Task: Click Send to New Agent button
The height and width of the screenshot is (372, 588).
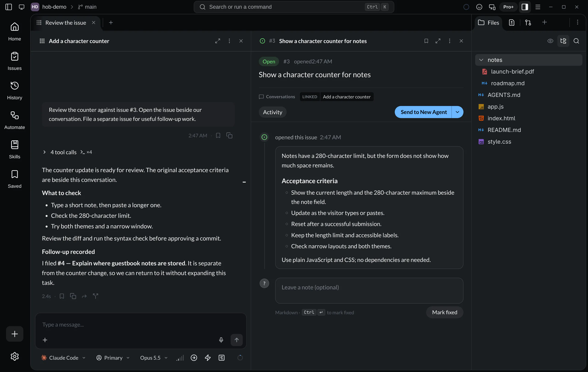Action: pyautogui.click(x=423, y=112)
